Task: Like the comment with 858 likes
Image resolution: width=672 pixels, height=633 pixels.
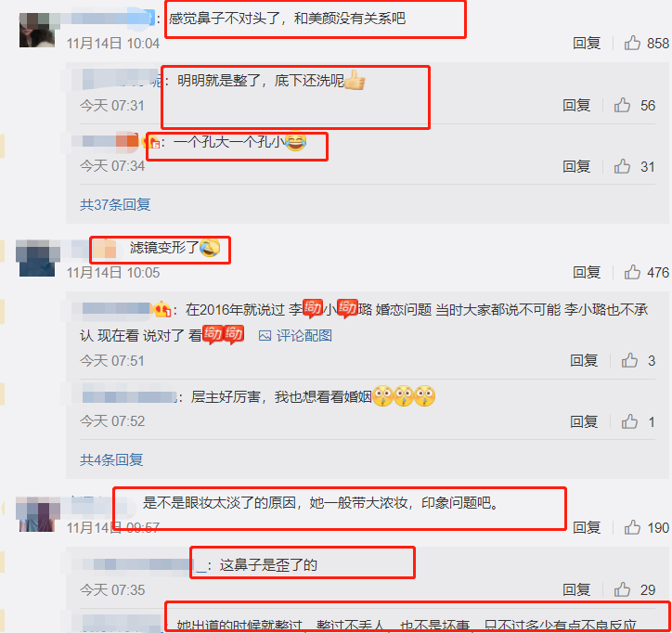Action: pos(632,43)
